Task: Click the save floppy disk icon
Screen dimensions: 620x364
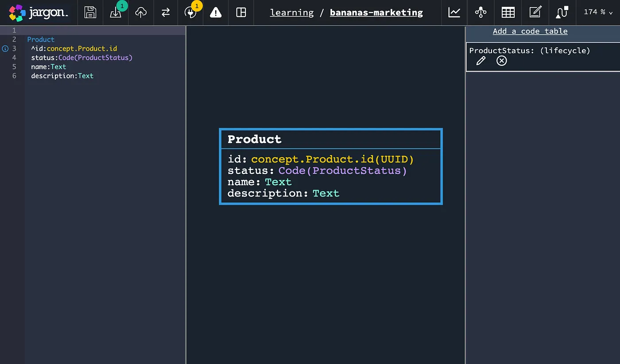Action: [90, 12]
